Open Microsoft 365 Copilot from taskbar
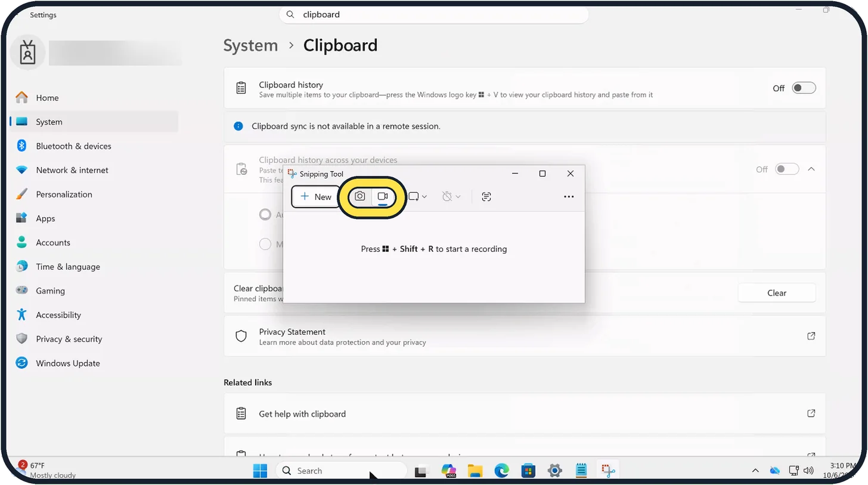868x485 pixels. (449, 471)
